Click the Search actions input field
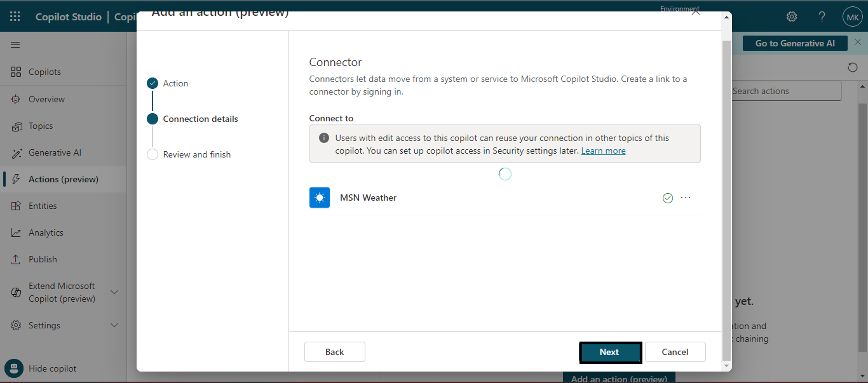 point(785,91)
